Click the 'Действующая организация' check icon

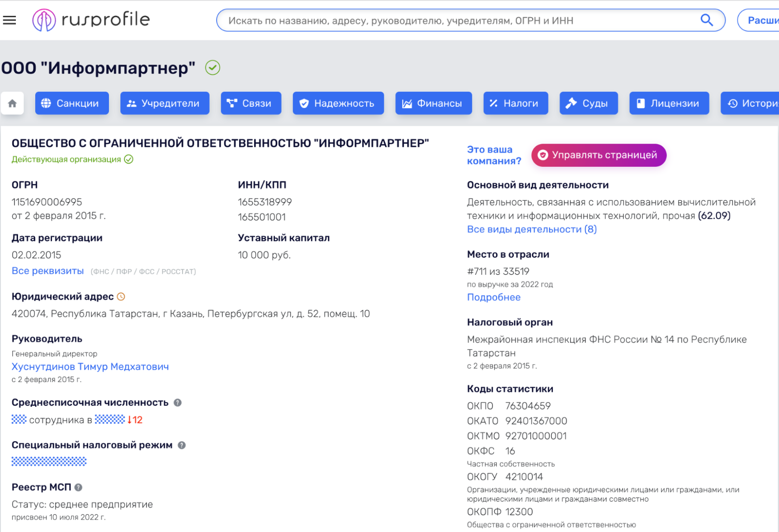[x=129, y=159]
